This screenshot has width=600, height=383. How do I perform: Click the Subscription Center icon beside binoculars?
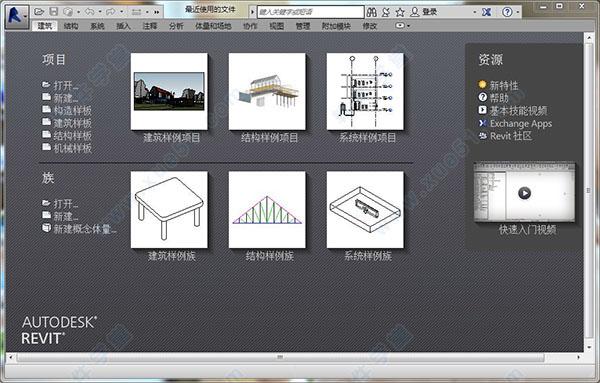386,12
